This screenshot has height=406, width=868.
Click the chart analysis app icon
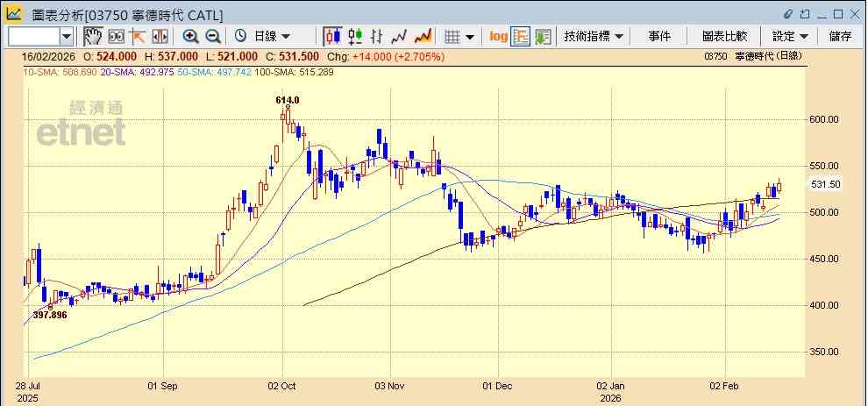[x=13, y=14]
